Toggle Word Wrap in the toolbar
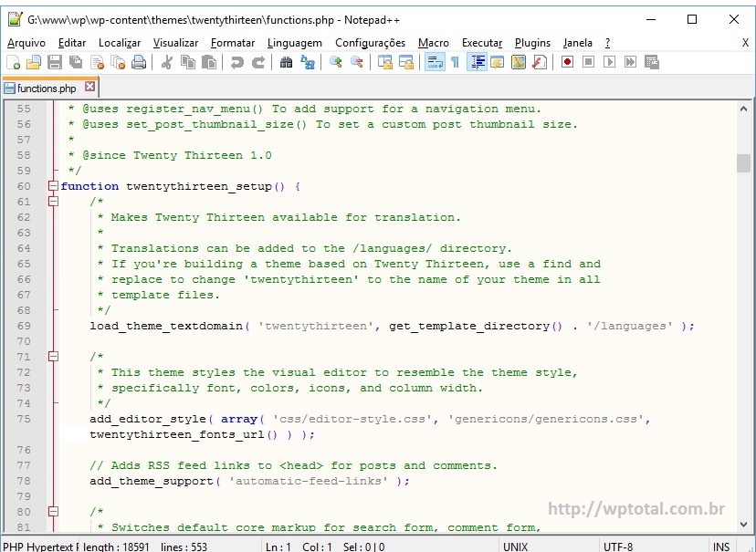The width and height of the screenshot is (756, 552). click(434, 62)
